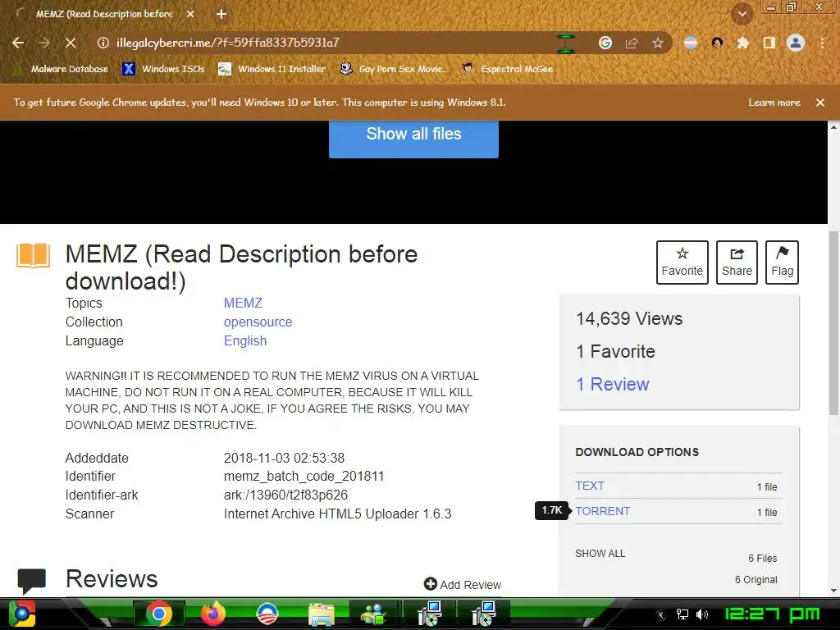
Task: Open the Espectral McGee bookmark
Action: point(507,69)
